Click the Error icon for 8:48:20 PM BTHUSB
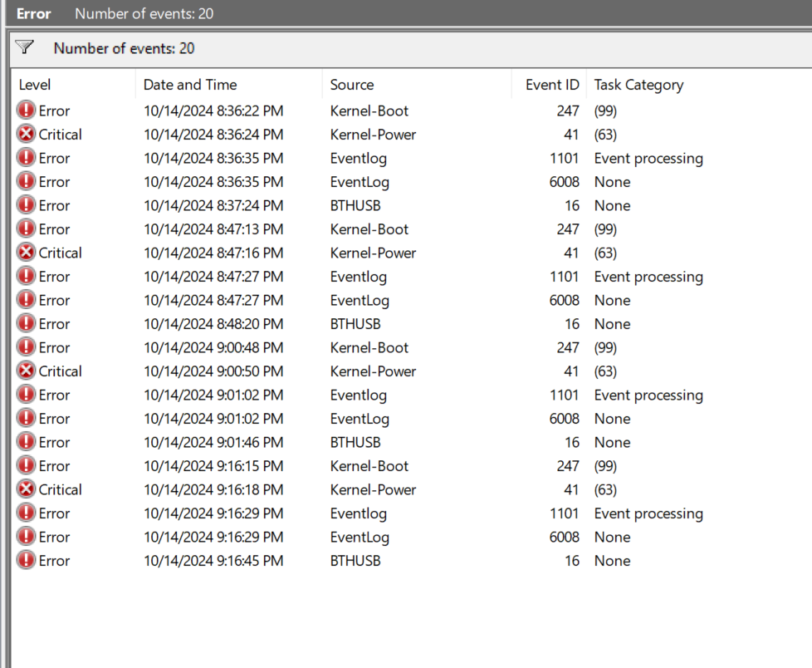This screenshot has width=812, height=668. pyautogui.click(x=26, y=323)
